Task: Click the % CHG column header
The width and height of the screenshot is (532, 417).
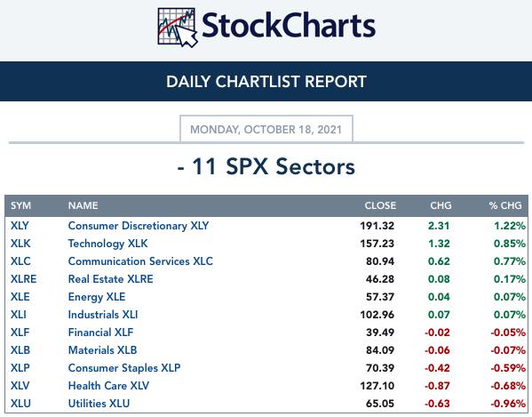Action: pos(505,205)
